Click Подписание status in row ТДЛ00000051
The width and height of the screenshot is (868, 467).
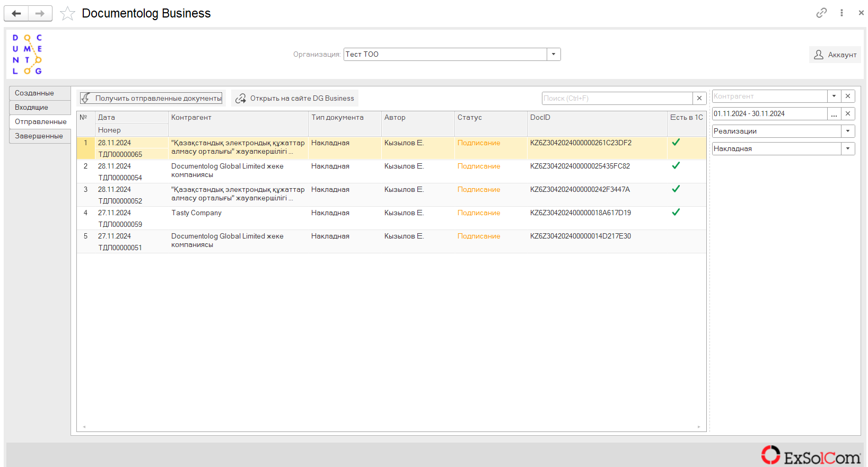(x=479, y=236)
